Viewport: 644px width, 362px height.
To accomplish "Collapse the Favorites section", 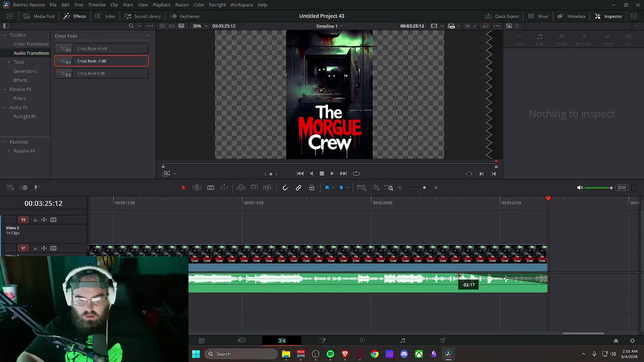I will [5, 142].
